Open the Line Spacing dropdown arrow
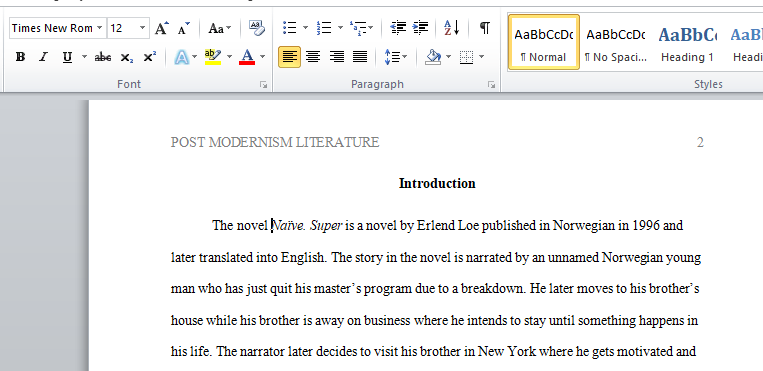This screenshot has width=763, height=371. tap(405, 57)
